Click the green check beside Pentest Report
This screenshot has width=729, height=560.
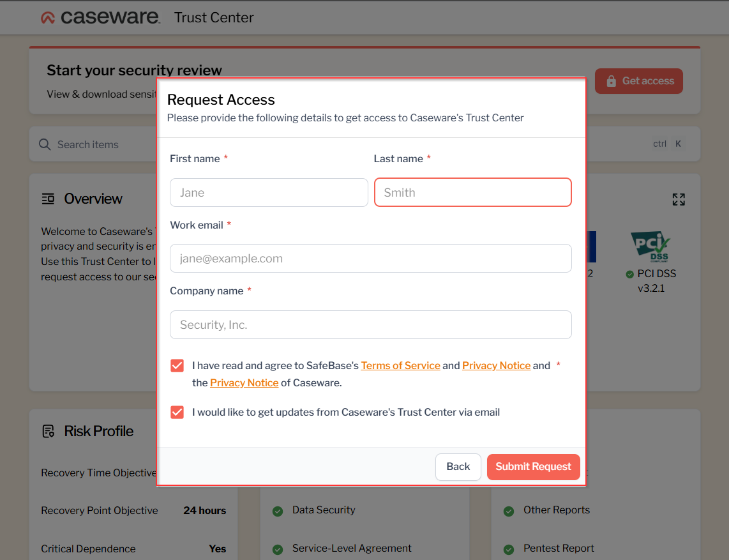509,550
